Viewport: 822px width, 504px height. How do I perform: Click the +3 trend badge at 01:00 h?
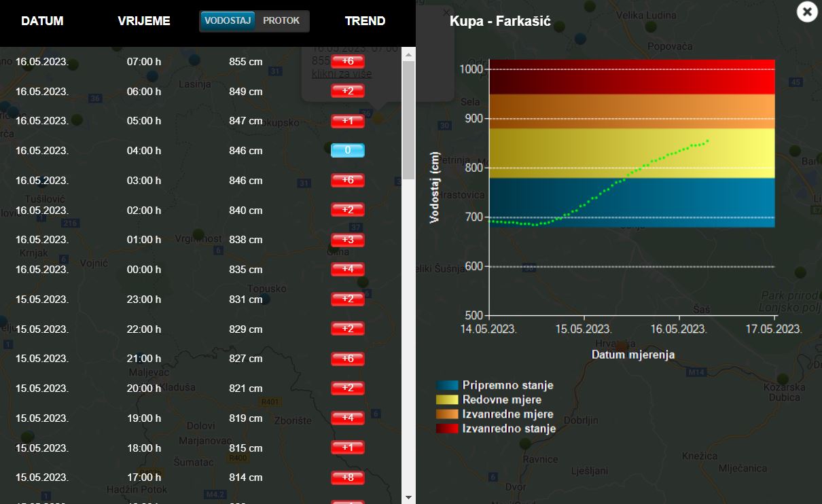[348, 240]
